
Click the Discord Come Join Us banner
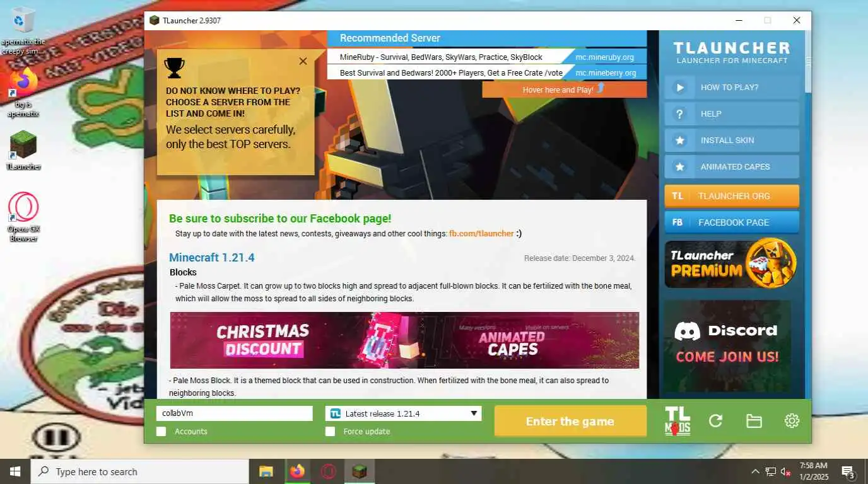[x=727, y=345]
